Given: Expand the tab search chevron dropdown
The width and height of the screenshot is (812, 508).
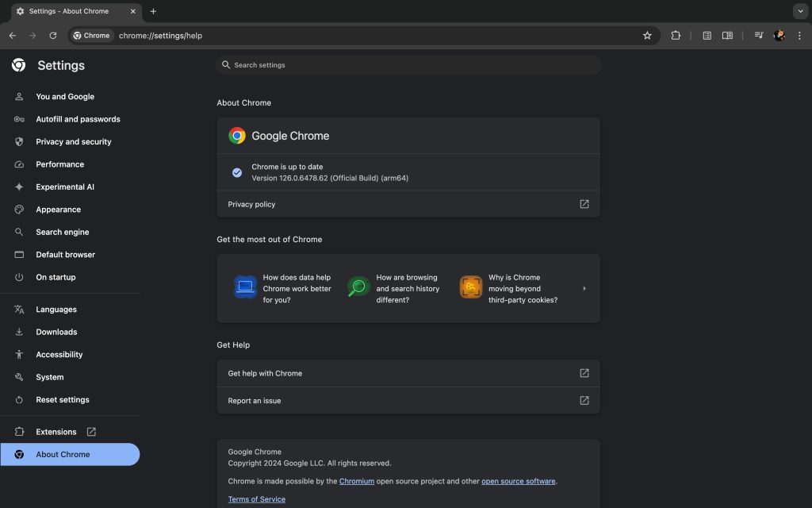Looking at the screenshot, I should (x=799, y=11).
